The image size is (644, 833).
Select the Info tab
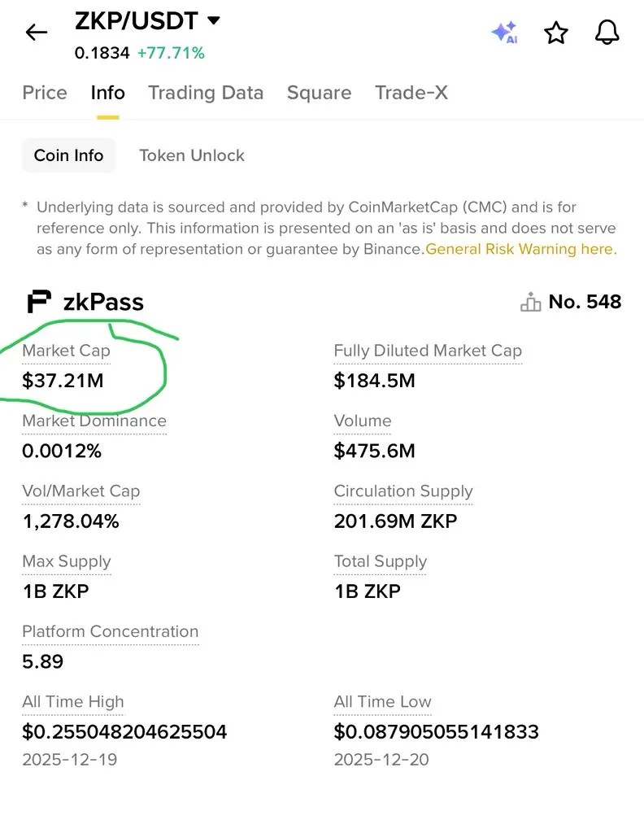pos(108,93)
